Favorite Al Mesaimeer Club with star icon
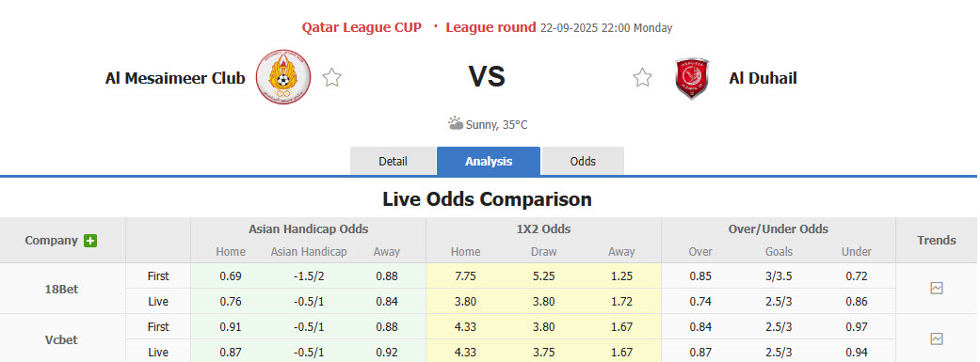 pyautogui.click(x=332, y=78)
